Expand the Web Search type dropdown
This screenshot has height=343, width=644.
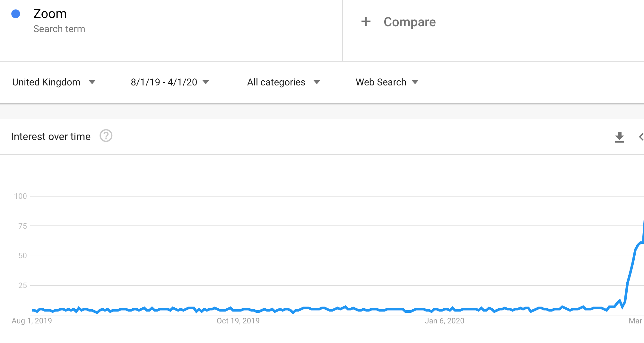[x=387, y=82]
